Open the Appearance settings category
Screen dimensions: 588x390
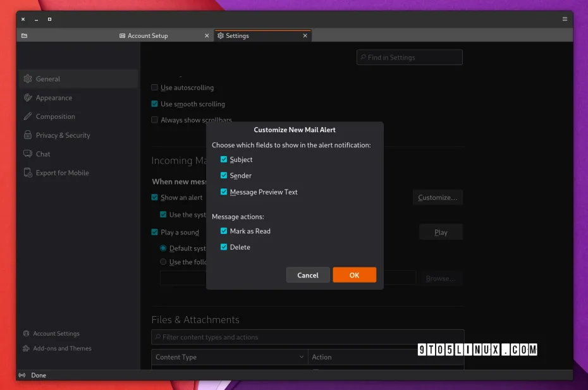(78, 97)
